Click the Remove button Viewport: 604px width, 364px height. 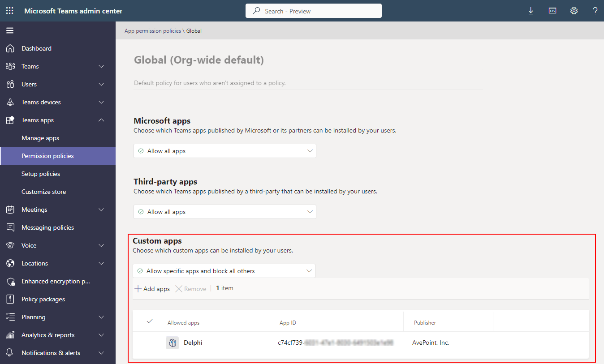(x=191, y=289)
